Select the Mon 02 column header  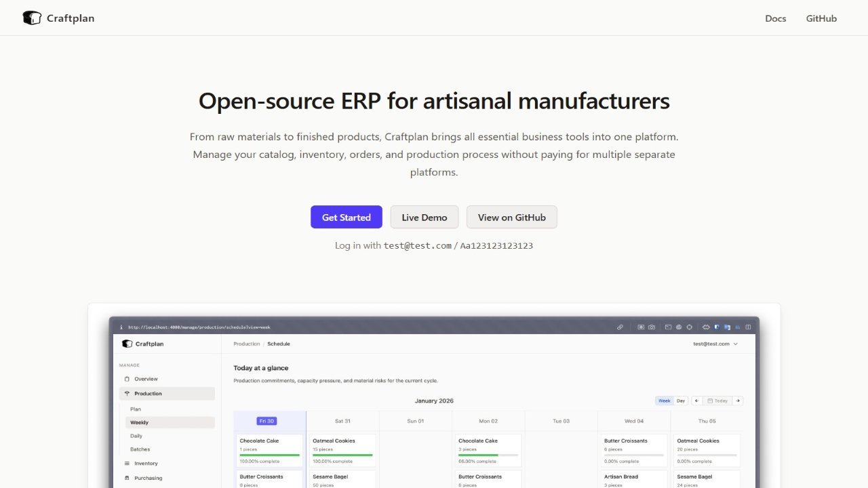(488, 421)
